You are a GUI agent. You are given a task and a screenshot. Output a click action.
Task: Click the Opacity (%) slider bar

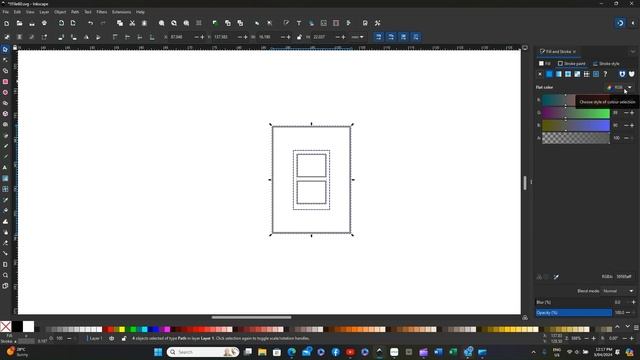pos(574,313)
